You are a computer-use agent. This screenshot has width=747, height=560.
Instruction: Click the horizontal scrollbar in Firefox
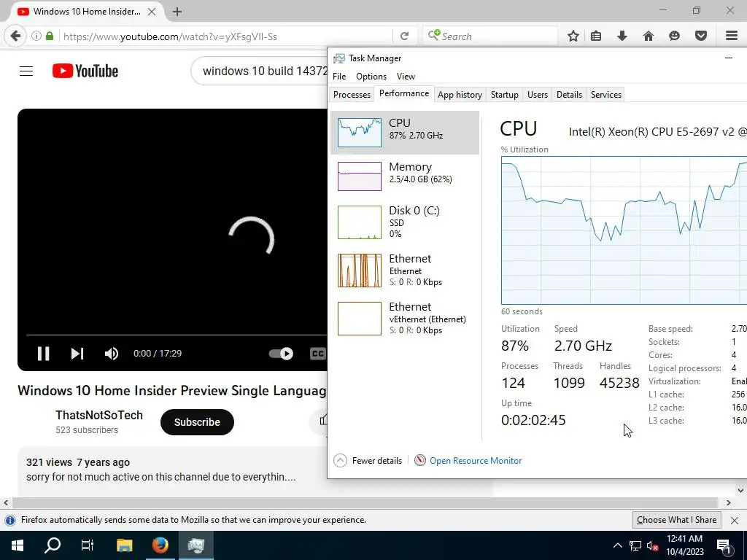[365, 503]
